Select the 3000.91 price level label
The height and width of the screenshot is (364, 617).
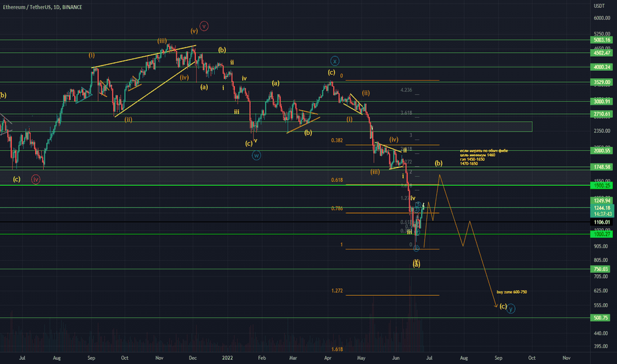pos(602,101)
